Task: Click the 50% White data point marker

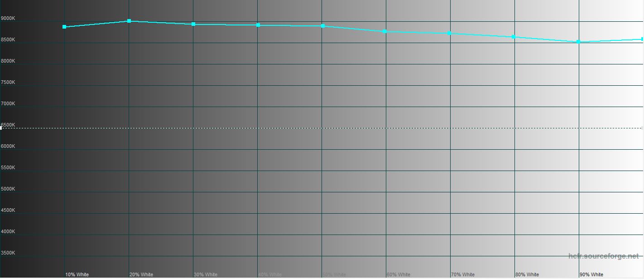Action: [x=323, y=26]
